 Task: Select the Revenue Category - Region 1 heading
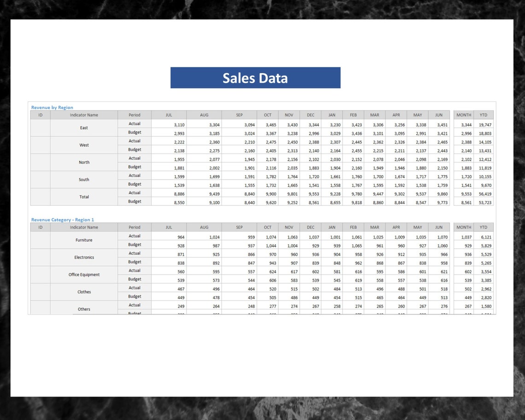[x=63, y=220]
